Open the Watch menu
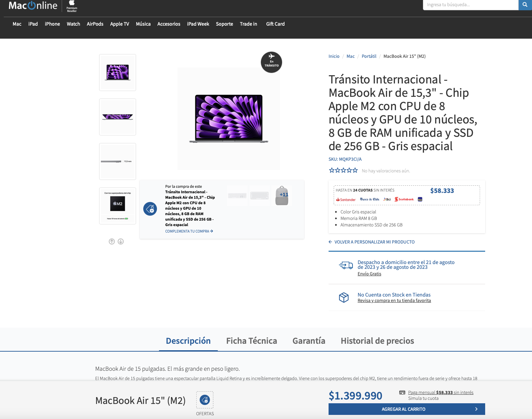This screenshot has height=419, width=532. click(x=74, y=24)
